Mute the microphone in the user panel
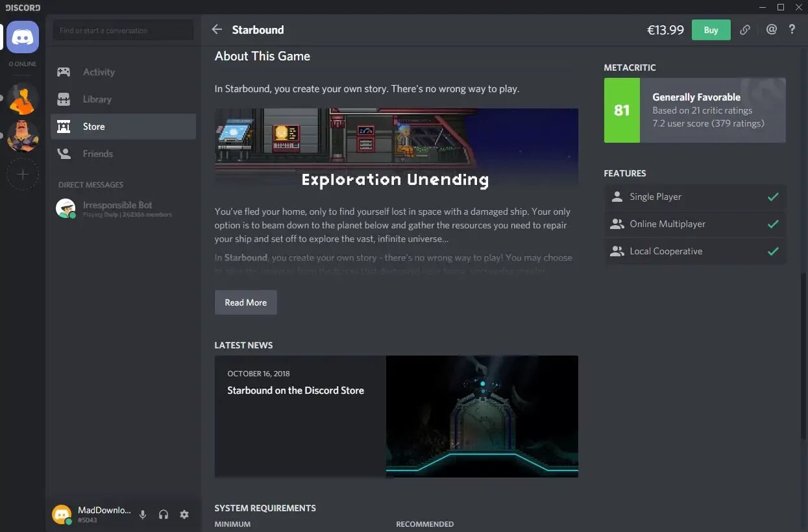The height and width of the screenshot is (532, 808). [143, 514]
